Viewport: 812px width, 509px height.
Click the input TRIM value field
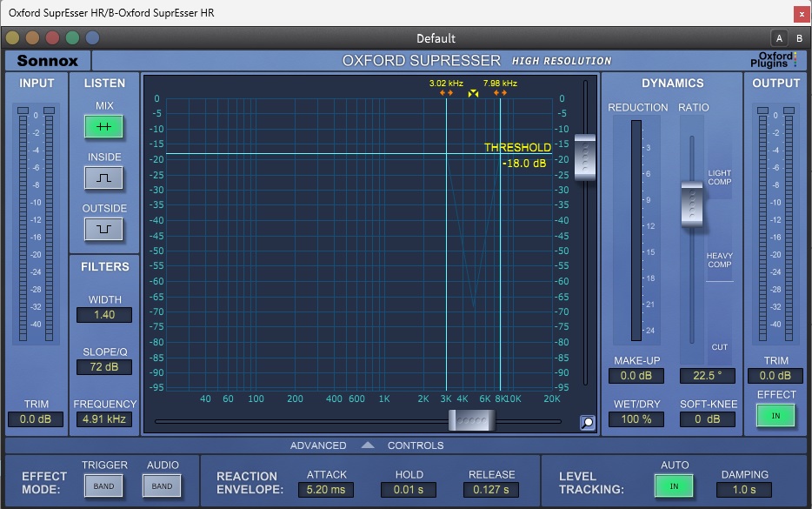(36, 419)
